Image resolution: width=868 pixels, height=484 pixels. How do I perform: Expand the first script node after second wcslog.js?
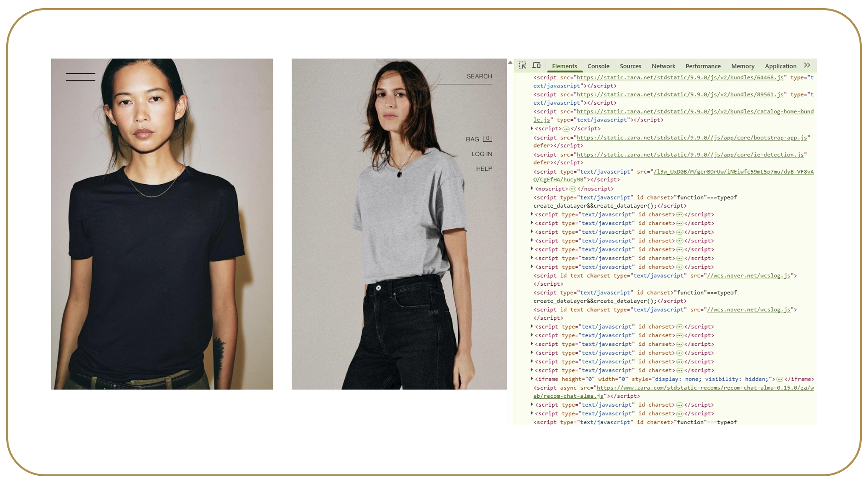(531, 326)
